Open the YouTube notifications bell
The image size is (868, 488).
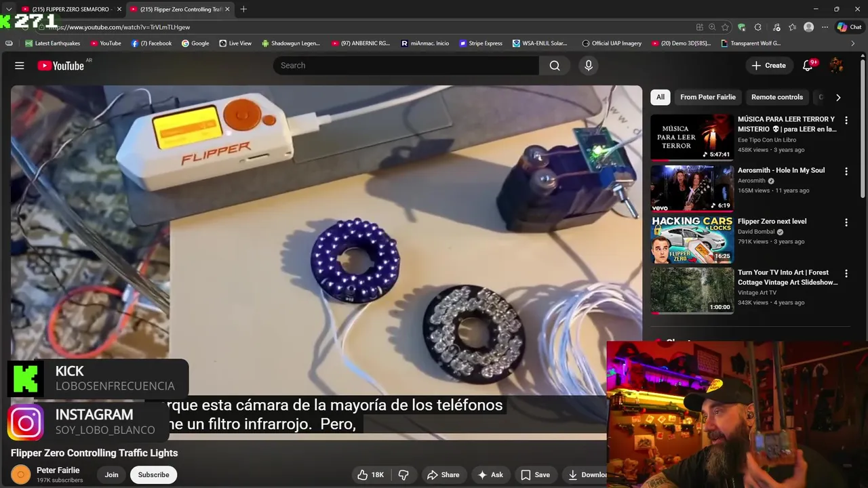pyautogui.click(x=808, y=66)
